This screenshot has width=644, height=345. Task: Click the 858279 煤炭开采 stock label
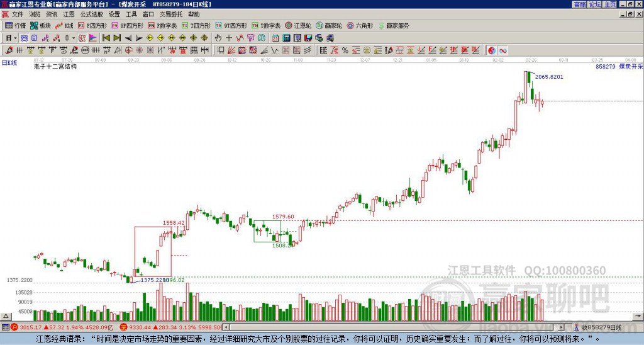tap(619, 66)
